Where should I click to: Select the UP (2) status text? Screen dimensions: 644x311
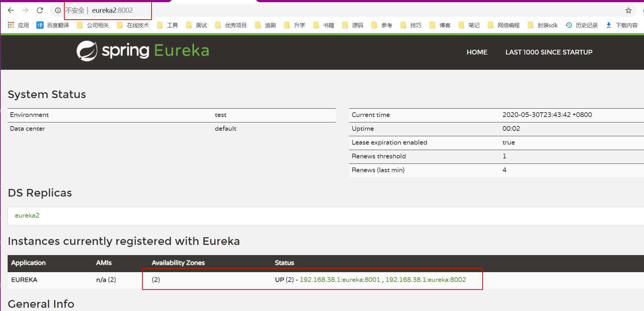284,280
